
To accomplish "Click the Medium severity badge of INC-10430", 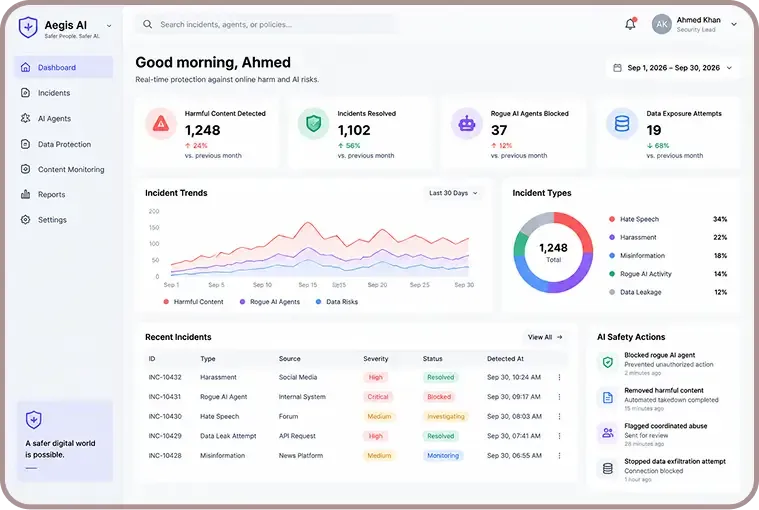I will (379, 417).
